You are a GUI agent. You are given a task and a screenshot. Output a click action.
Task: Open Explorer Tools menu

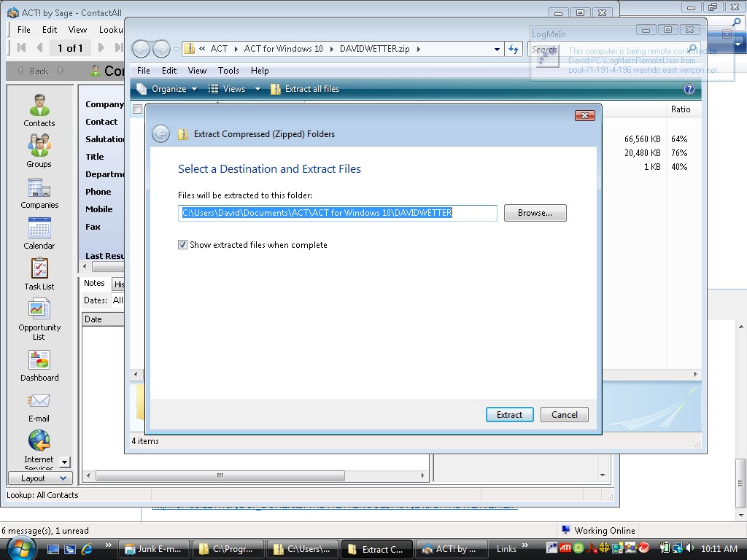[x=228, y=71]
